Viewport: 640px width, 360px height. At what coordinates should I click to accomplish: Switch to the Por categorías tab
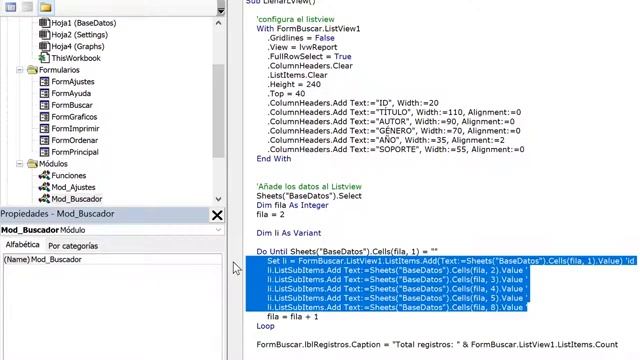(73, 246)
